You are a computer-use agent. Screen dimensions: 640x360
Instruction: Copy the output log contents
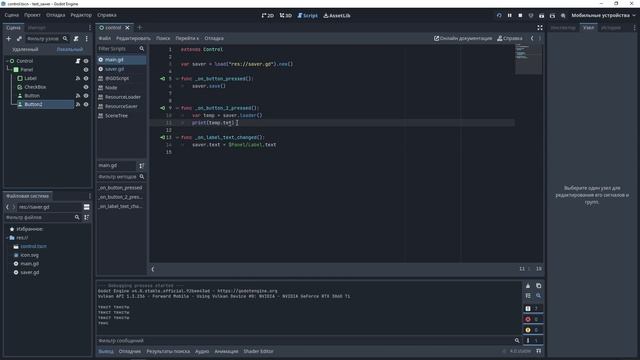point(538,286)
